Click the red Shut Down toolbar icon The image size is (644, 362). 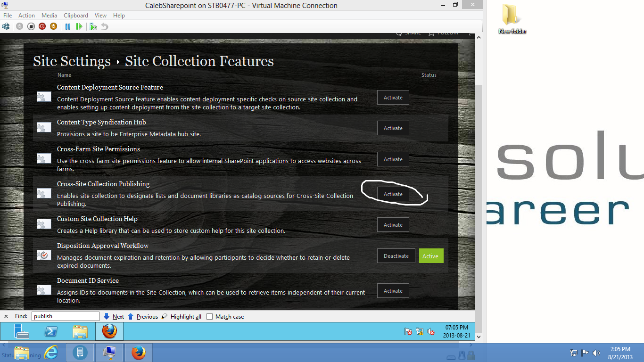coord(42,26)
